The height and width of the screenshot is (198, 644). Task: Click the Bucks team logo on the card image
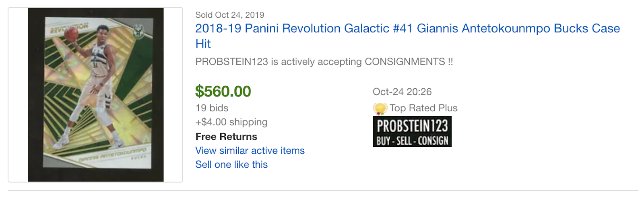pyautogui.click(x=138, y=31)
